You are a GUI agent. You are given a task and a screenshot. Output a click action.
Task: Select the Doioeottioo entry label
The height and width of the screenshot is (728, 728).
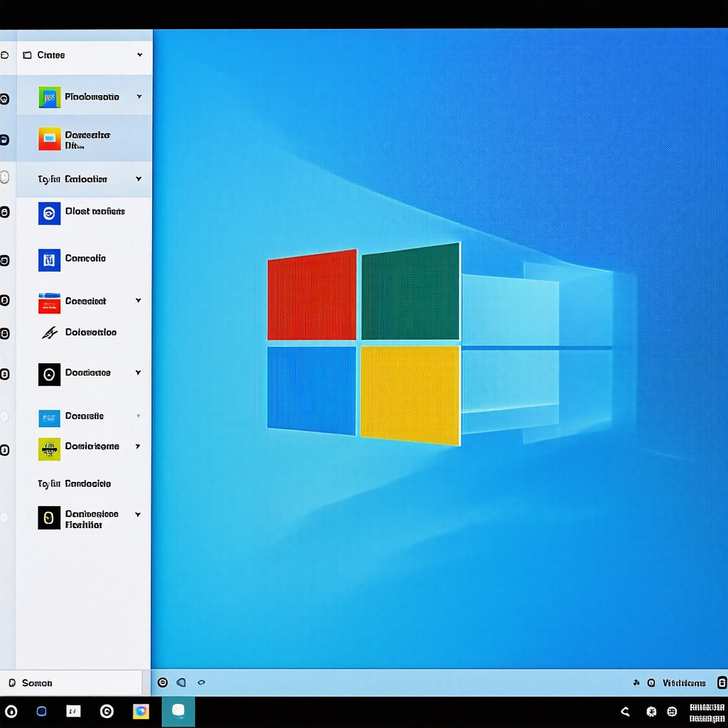click(91, 333)
